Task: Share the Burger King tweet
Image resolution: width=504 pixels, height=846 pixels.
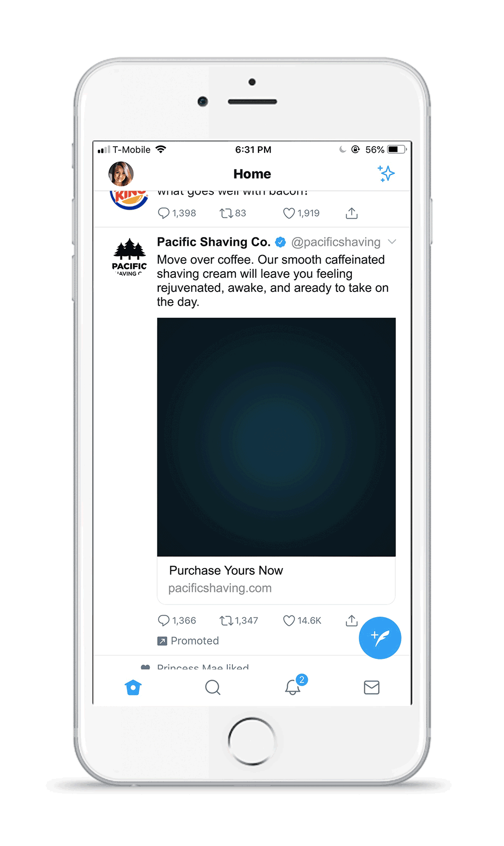Action: point(352,213)
